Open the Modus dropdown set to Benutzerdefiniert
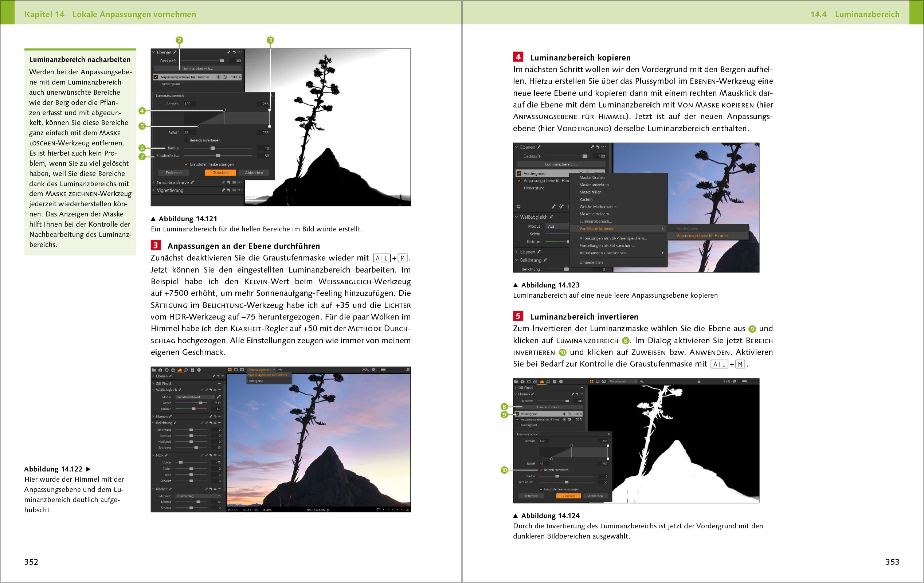 point(195,397)
